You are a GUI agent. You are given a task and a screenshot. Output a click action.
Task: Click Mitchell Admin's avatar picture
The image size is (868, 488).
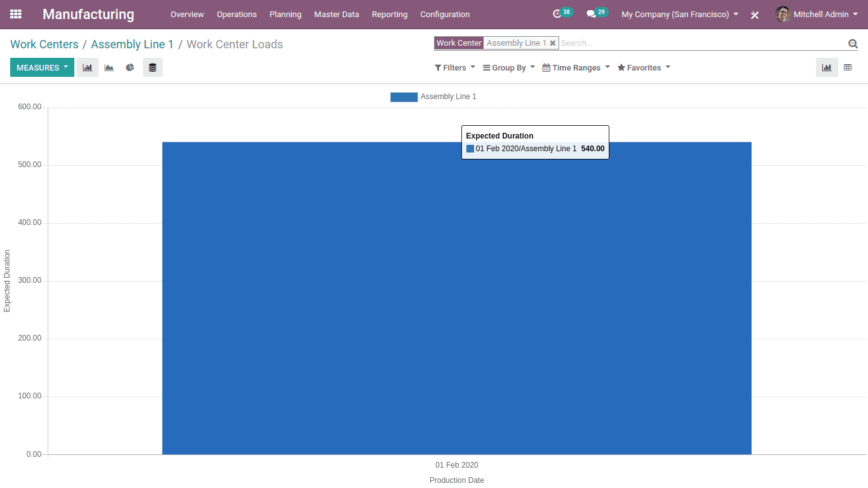click(x=783, y=14)
